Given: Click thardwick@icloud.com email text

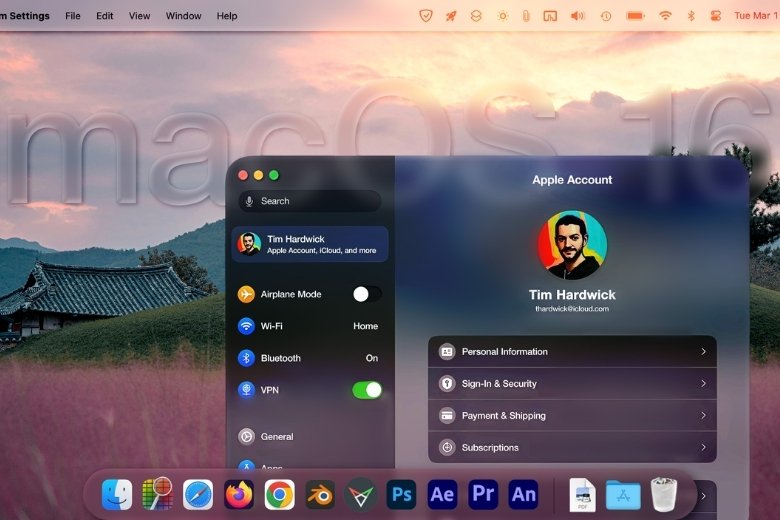Looking at the screenshot, I should pos(572,309).
